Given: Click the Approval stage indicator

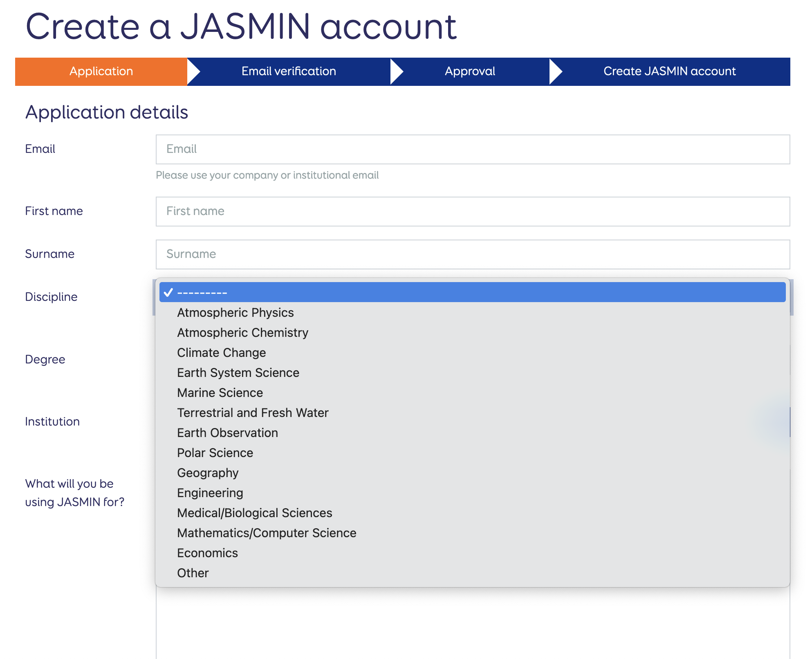Looking at the screenshot, I should pyautogui.click(x=469, y=71).
